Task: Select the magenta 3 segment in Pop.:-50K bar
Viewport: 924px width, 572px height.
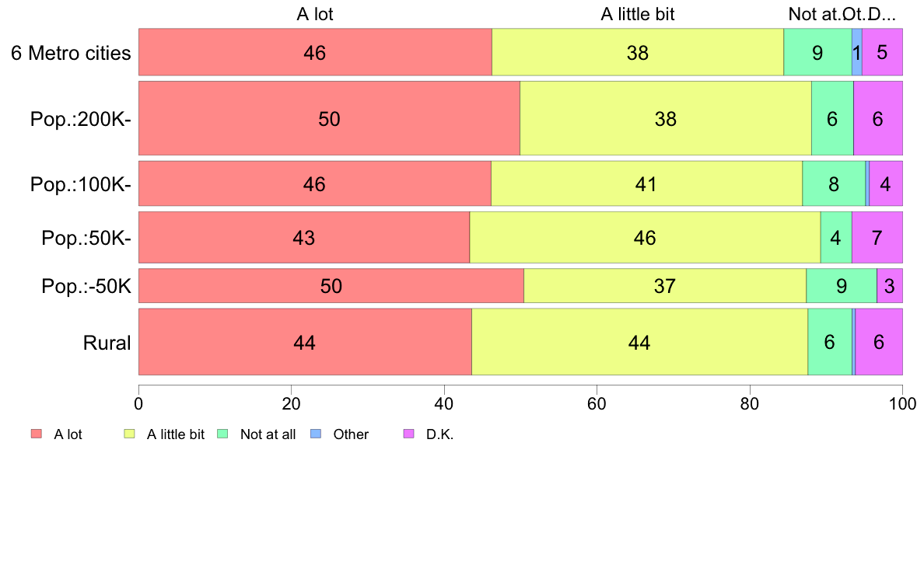Action: pyautogui.click(x=889, y=286)
